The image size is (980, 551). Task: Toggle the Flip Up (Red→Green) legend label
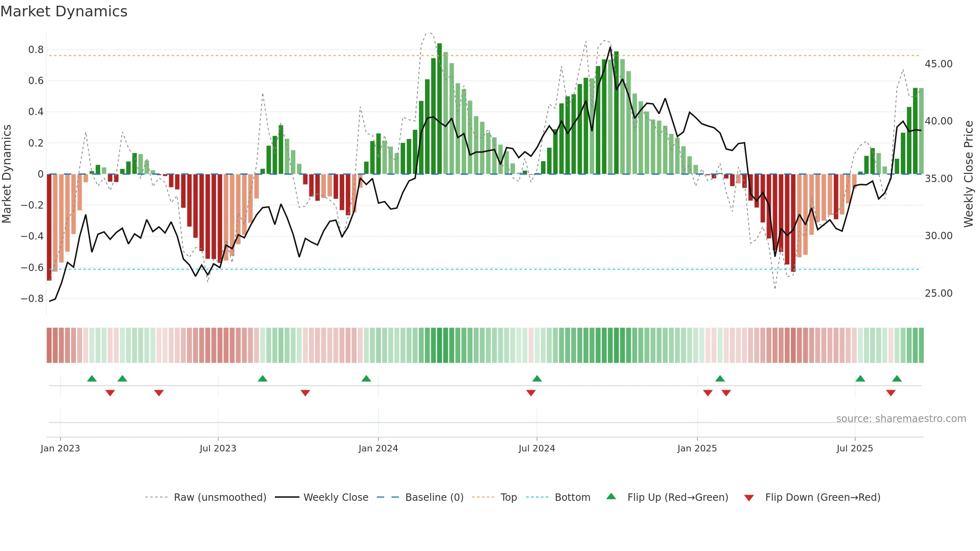(x=678, y=497)
